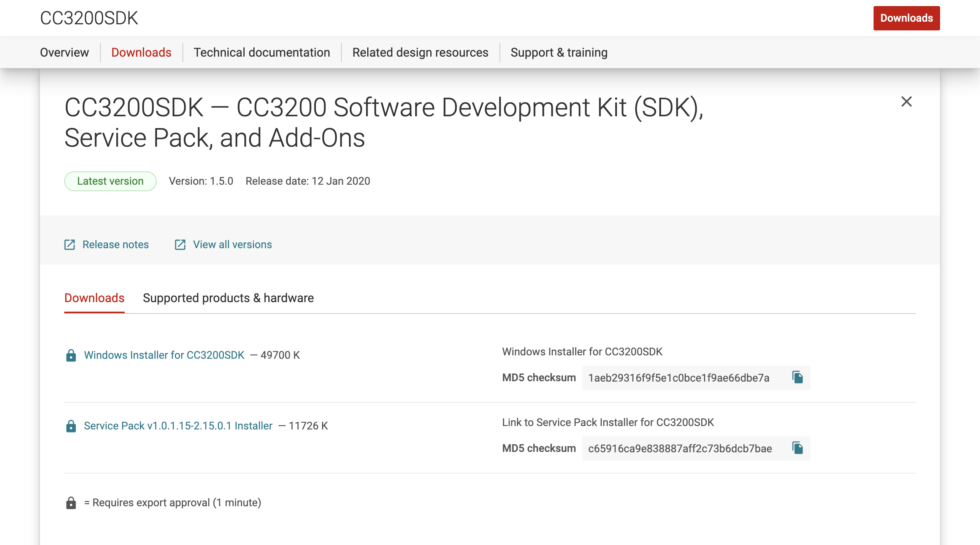Click the lock icon beside Windows Installer
The height and width of the screenshot is (545, 980).
click(x=71, y=355)
